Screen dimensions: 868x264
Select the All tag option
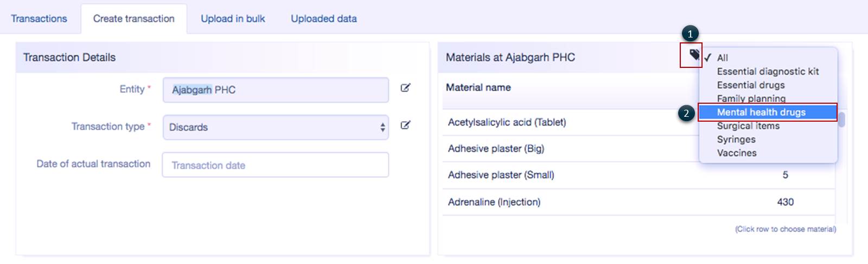point(723,58)
